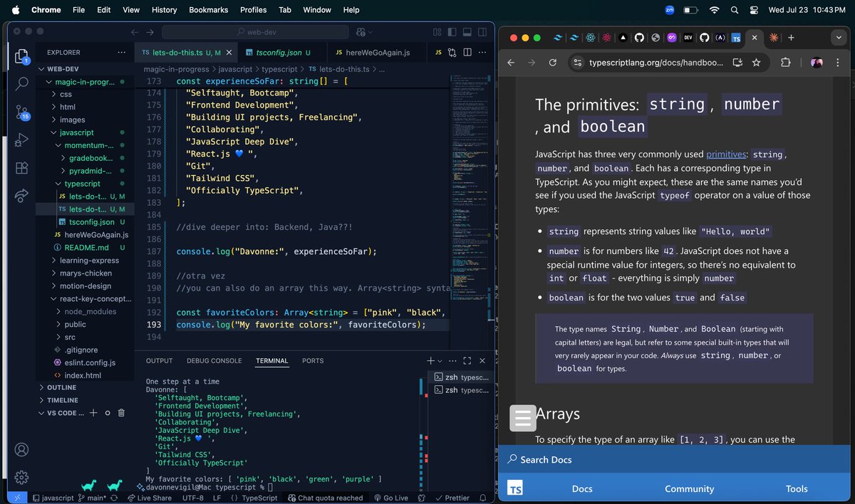The height and width of the screenshot is (504, 855).
Task: Open the Accounts icon in VS Code
Action: (22, 449)
